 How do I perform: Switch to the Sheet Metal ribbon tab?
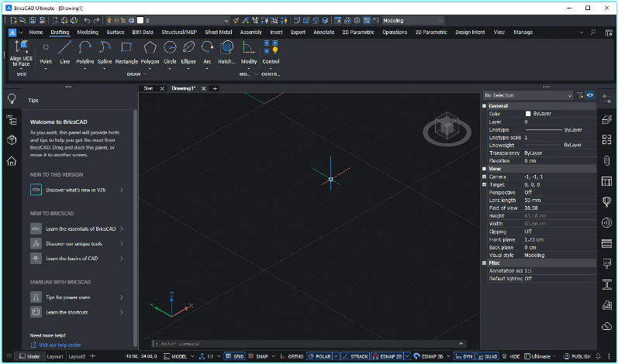pos(218,33)
